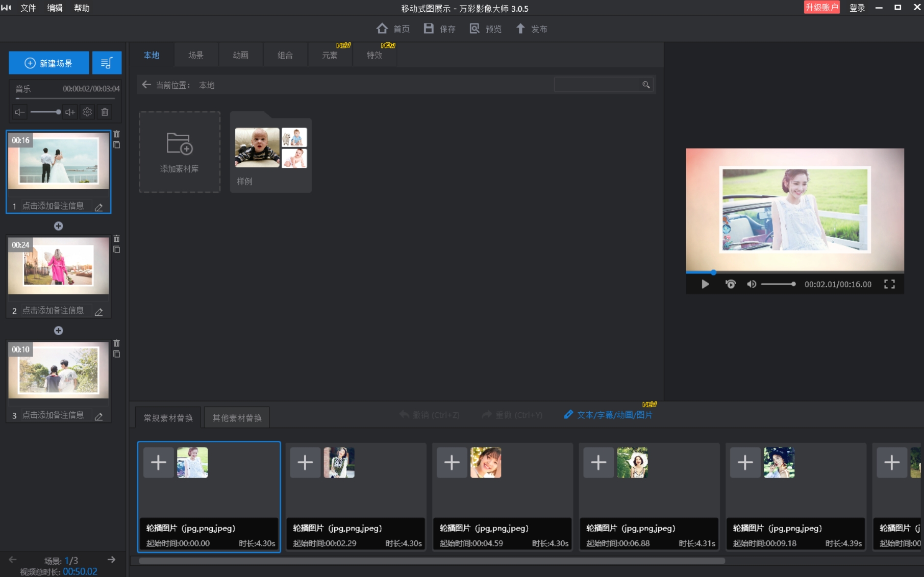Click the 升级账户 upgrade button

click(821, 7)
